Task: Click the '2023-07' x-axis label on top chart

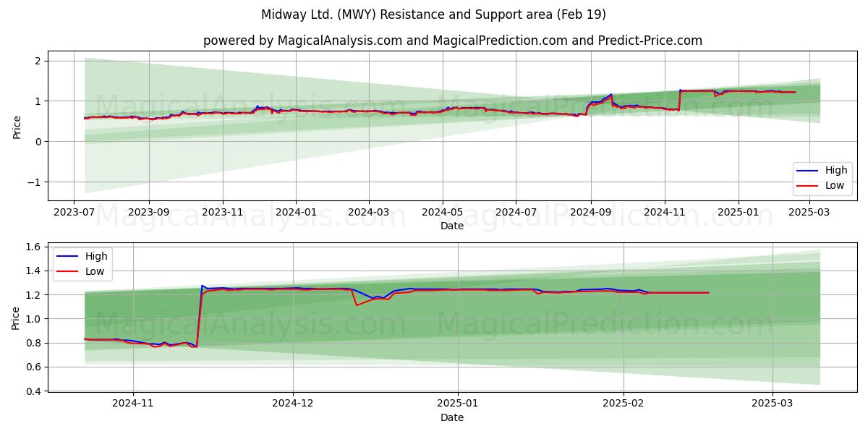Action: [x=74, y=213]
